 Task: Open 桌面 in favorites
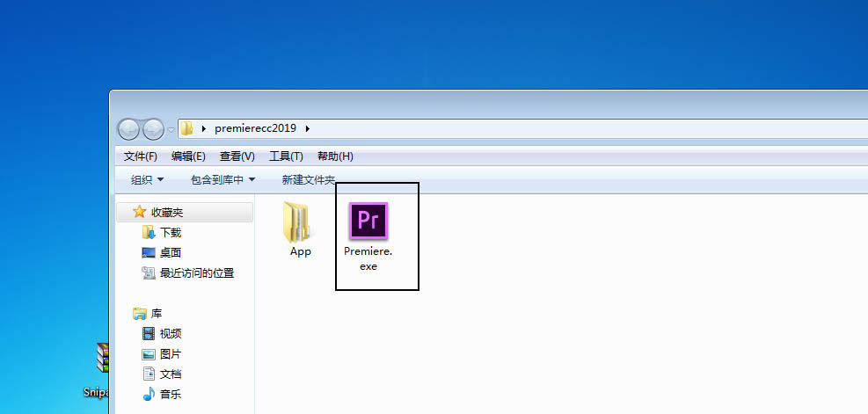[x=171, y=253]
